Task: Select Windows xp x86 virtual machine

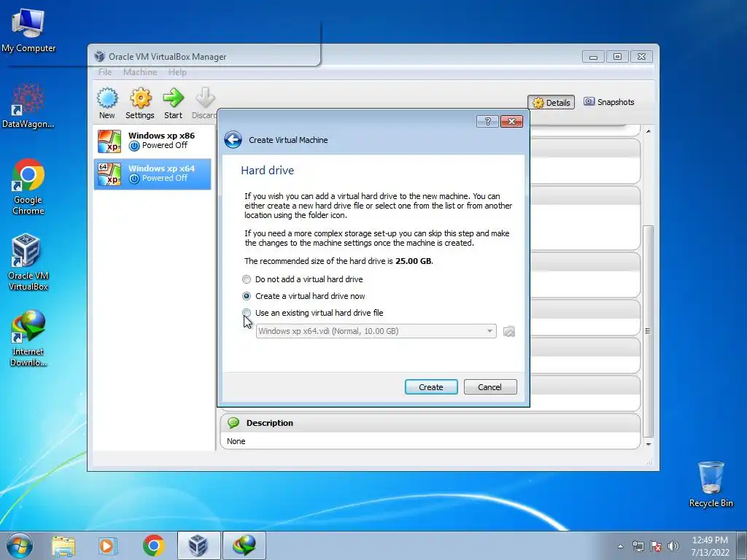Action: tap(152, 141)
